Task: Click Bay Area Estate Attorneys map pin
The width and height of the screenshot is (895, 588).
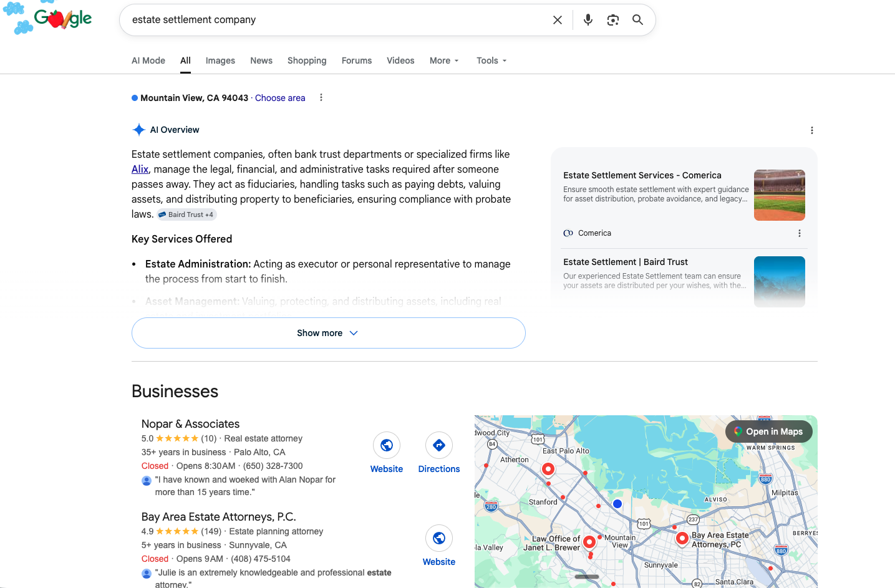Action: [682, 537]
